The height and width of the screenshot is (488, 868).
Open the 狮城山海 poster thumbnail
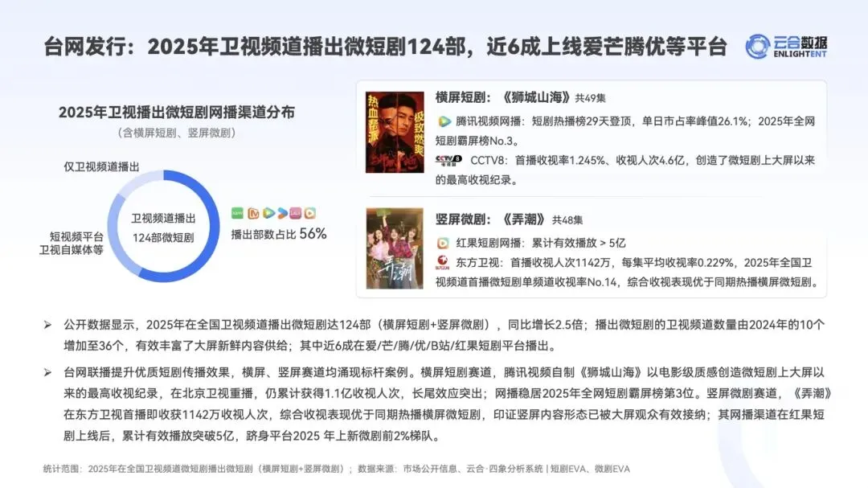coord(395,133)
